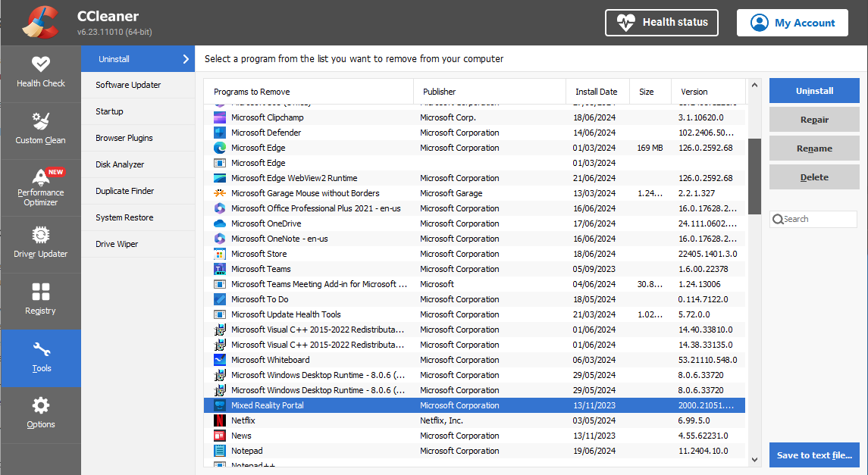
Task: Open the Performance Optimizer section
Action: [40, 187]
